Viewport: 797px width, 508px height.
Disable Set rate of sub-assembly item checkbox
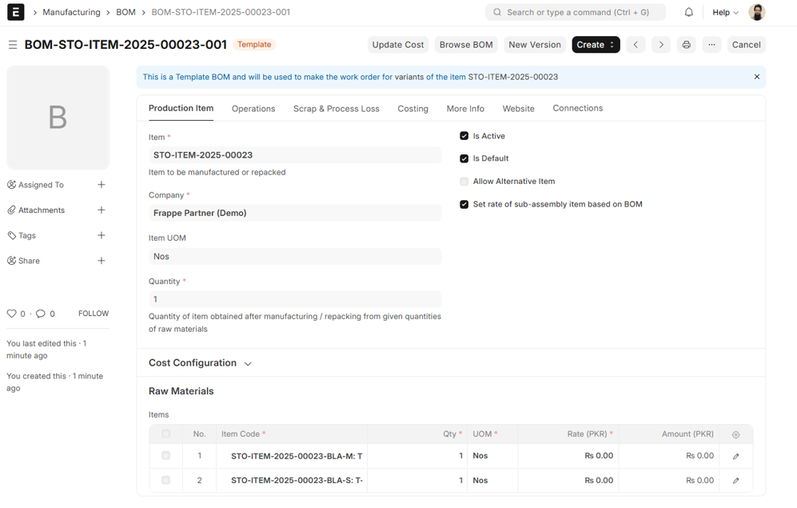464,204
